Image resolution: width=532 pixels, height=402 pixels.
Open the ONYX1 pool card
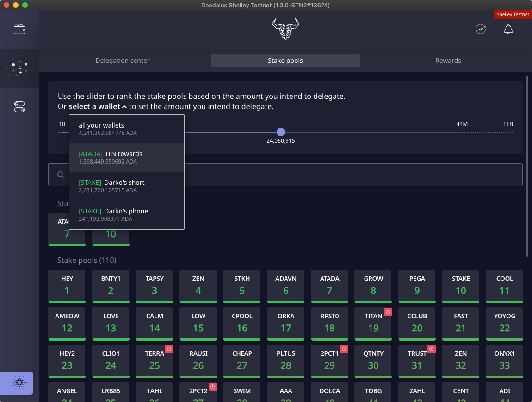coord(505,361)
